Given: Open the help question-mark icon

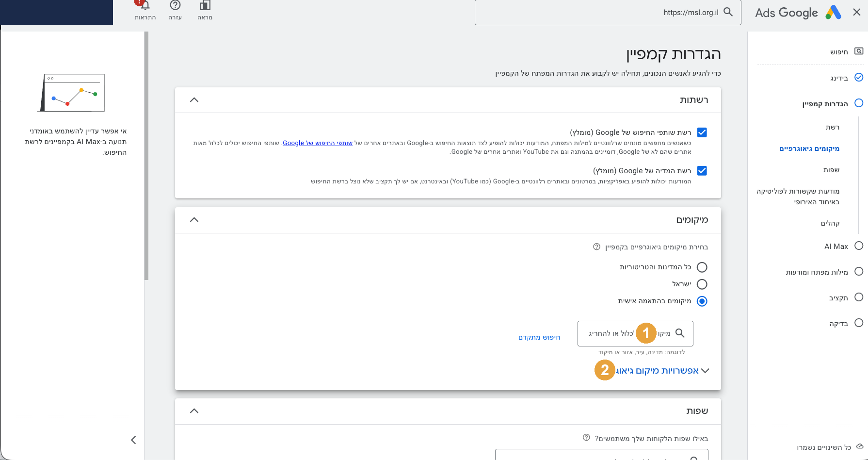Looking at the screenshot, I should coord(175,5).
